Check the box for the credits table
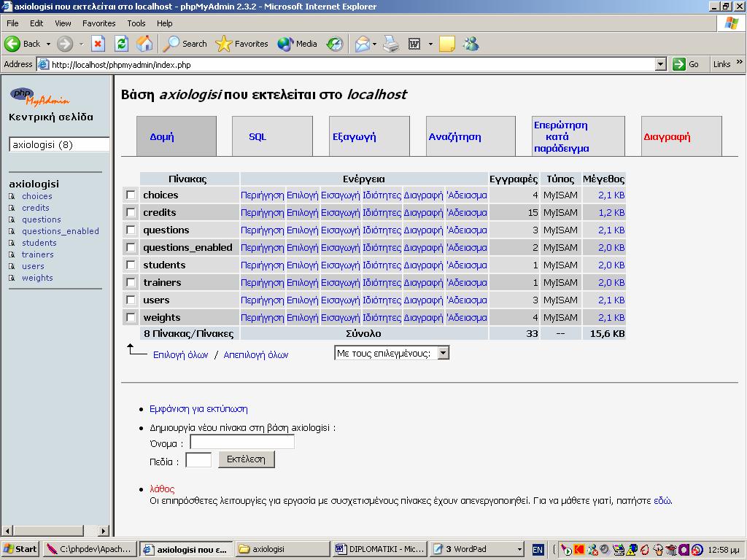This screenshot has width=747, height=560. 131,212
